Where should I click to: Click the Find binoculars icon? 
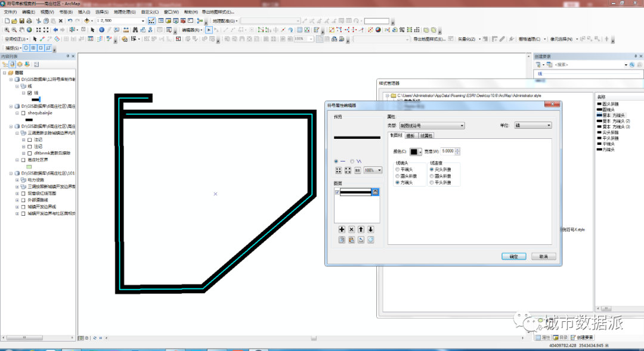point(135,30)
